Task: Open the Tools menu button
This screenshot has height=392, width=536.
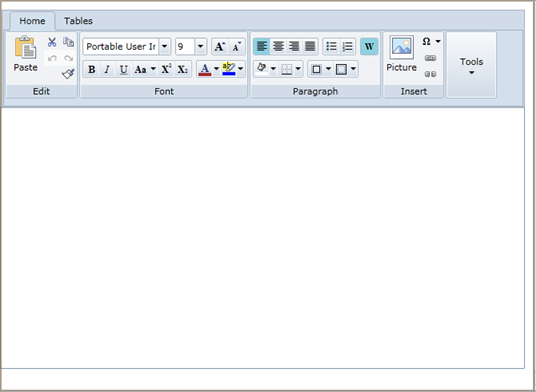Action: click(x=471, y=65)
